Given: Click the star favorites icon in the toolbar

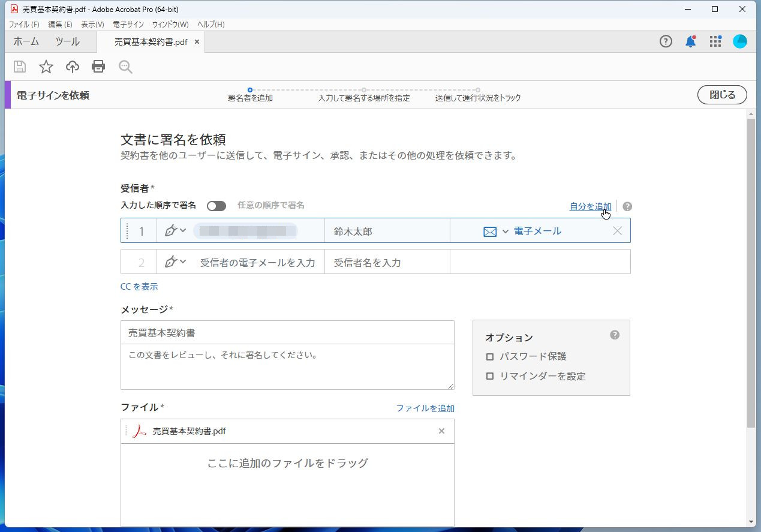Looking at the screenshot, I should coord(46,67).
